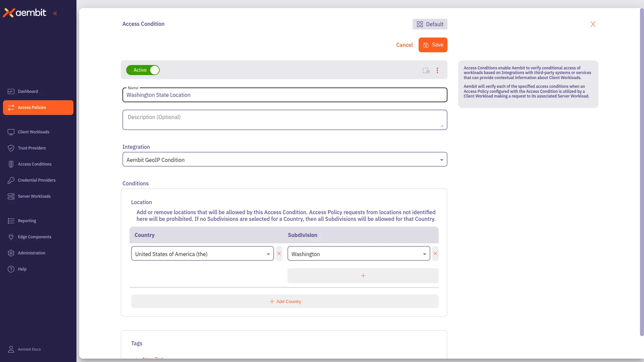This screenshot has width=644, height=362.
Task: Open Reporting section
Action: pos(38,221)
